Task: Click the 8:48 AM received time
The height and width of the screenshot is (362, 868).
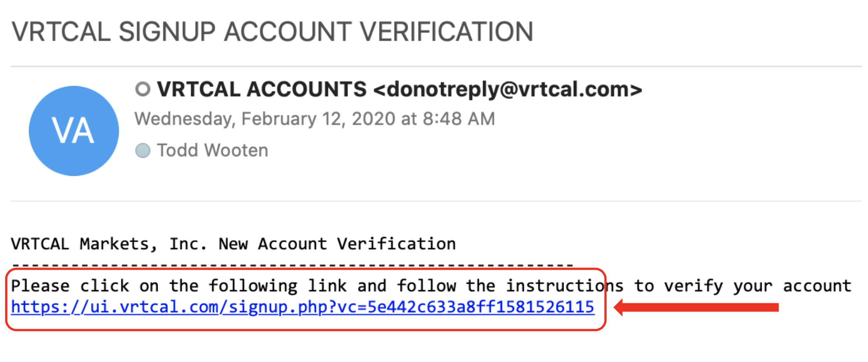Action: pyautogui.click(x=459, y=119)
